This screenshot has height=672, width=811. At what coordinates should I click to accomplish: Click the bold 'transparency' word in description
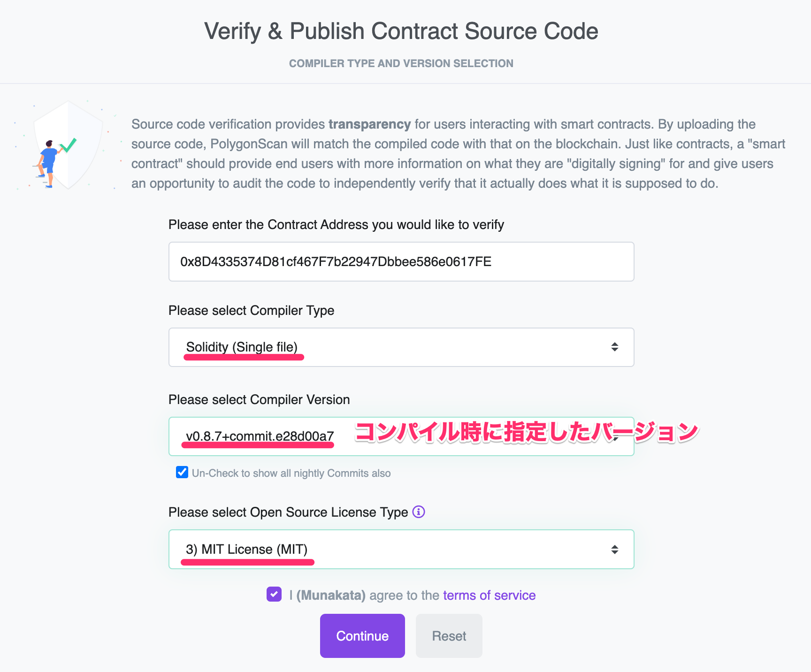(370, 124)
